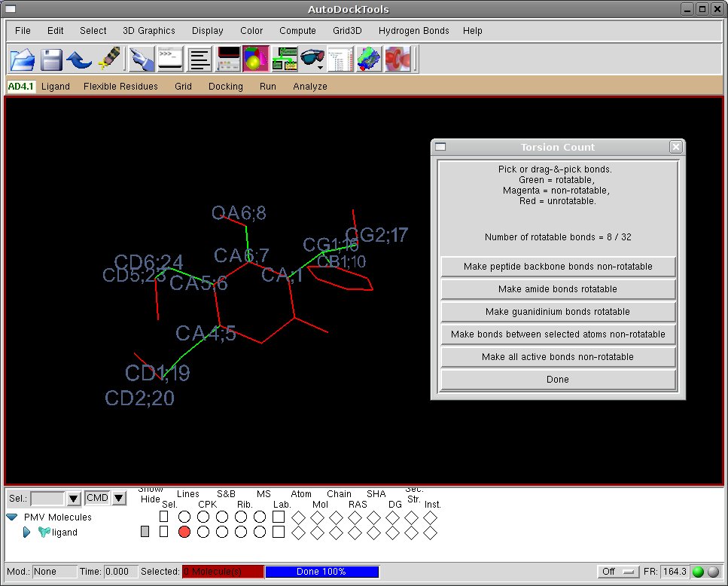
Task: Close the Torsion Count dialog
Action: point(675,147)
